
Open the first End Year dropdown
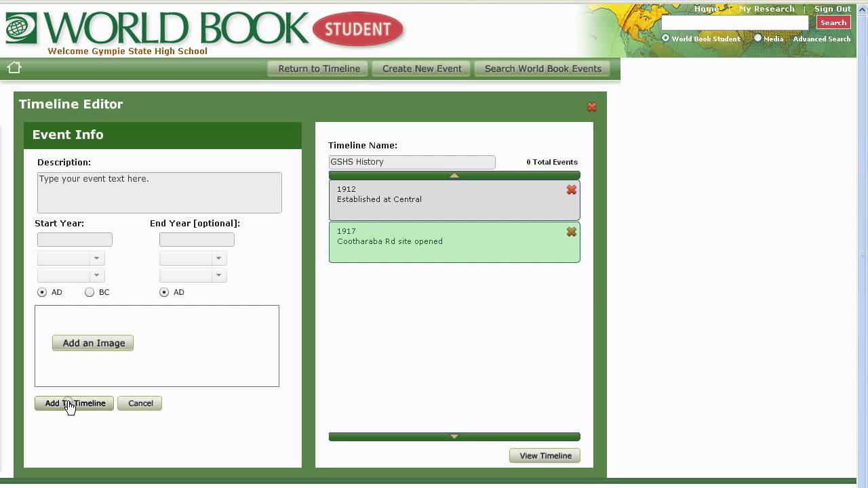point(193,258)
